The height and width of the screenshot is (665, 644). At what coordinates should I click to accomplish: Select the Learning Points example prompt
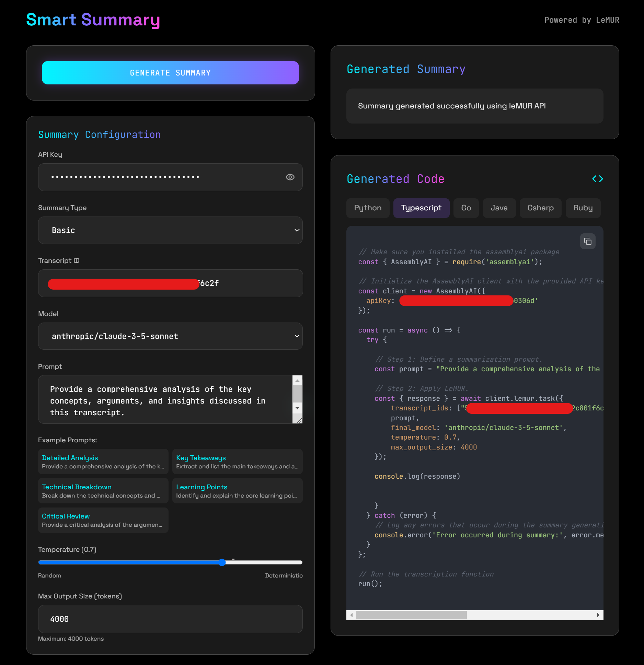click(237, 491)
